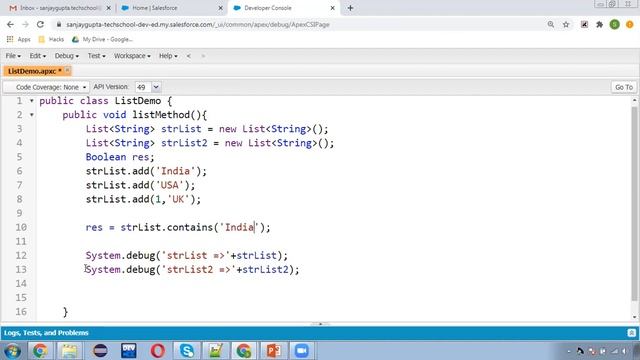This screenshot has height=360, width=640.
Task: Open Skype from the taskbar
Action: (x=187, y=351)
